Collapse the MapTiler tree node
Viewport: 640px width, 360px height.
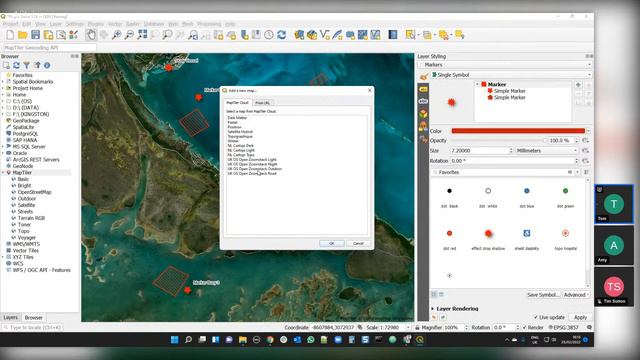3,173
